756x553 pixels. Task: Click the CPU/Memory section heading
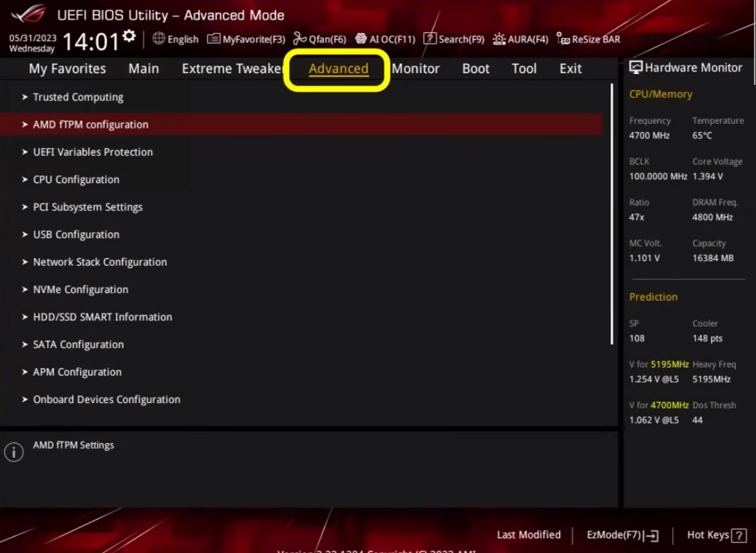click(x=661, y=94)
